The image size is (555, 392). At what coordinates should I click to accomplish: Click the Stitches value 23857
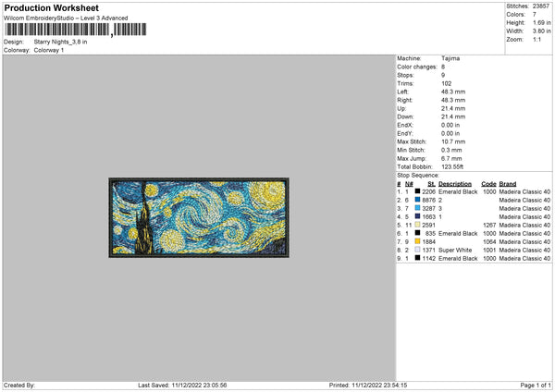pos(541,6)
